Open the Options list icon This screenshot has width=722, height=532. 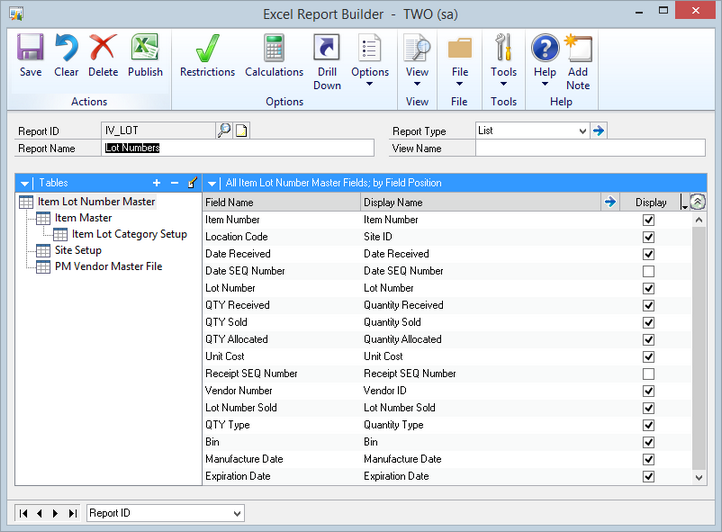pyautogui.click(x=370, y=47)
